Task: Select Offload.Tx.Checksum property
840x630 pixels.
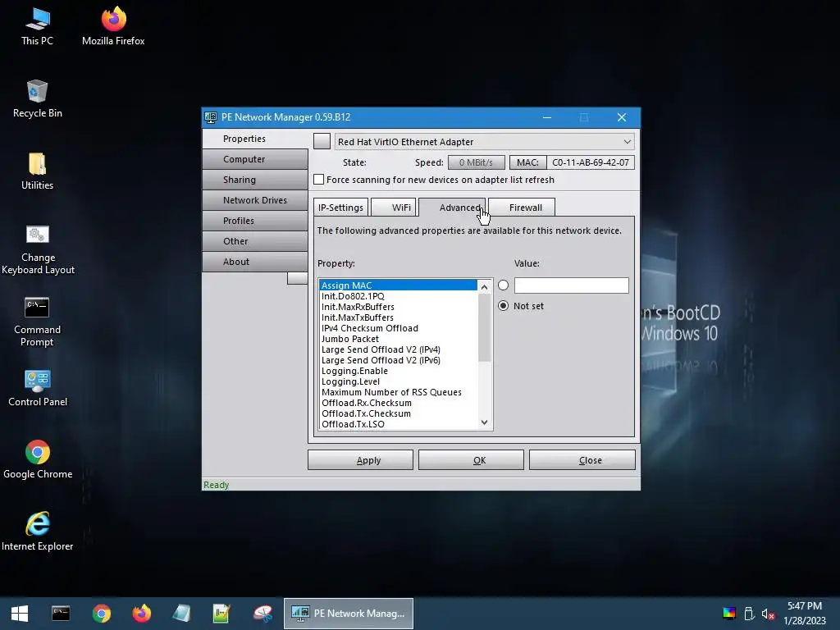Action: pos(398,413)
